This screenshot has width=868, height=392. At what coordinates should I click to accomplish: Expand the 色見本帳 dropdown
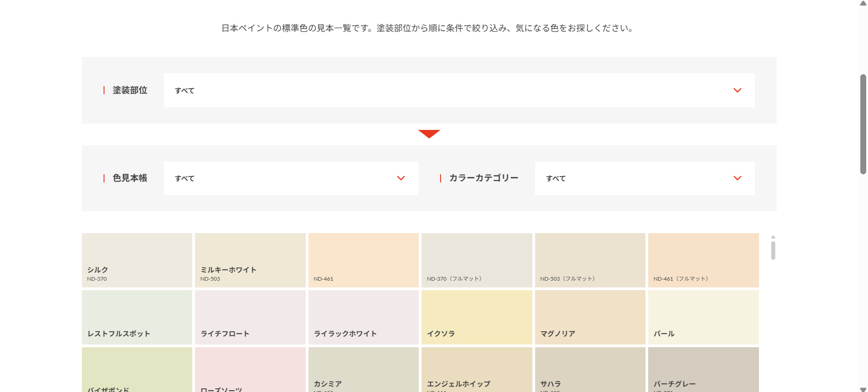click(290, 178)
